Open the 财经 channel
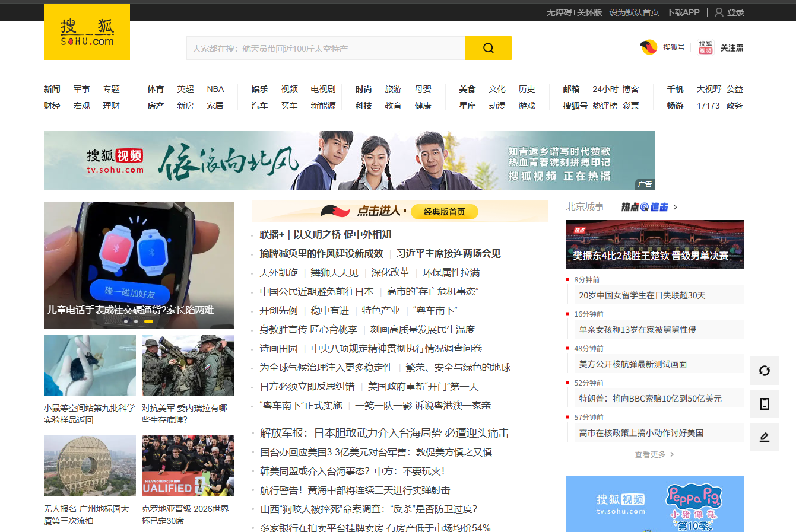 [52, 106]
